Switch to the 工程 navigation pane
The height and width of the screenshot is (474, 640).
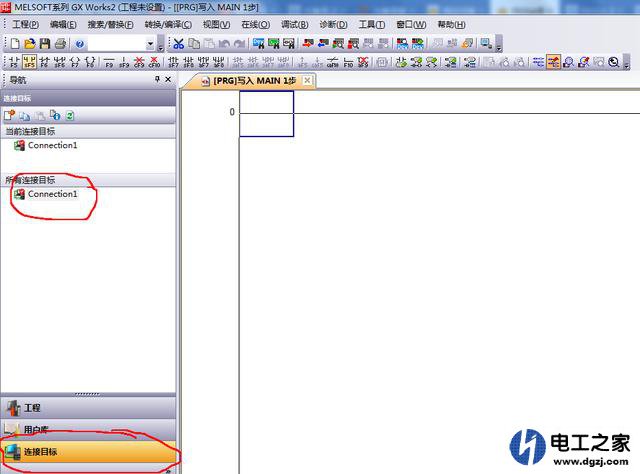[88, 408]
